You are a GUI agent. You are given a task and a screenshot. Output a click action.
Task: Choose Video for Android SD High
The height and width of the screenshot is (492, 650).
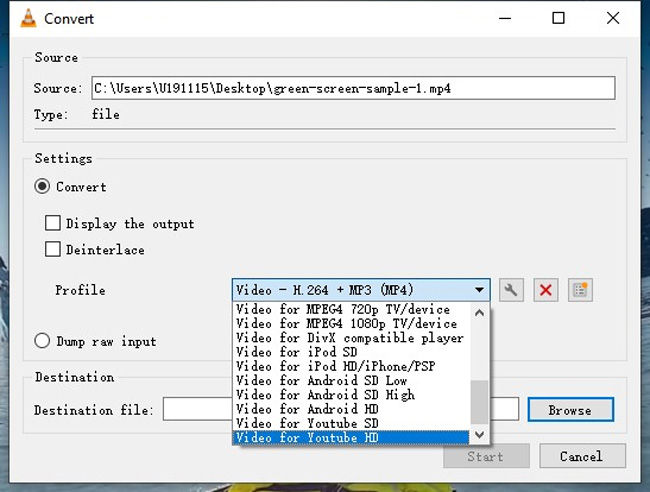351,395
